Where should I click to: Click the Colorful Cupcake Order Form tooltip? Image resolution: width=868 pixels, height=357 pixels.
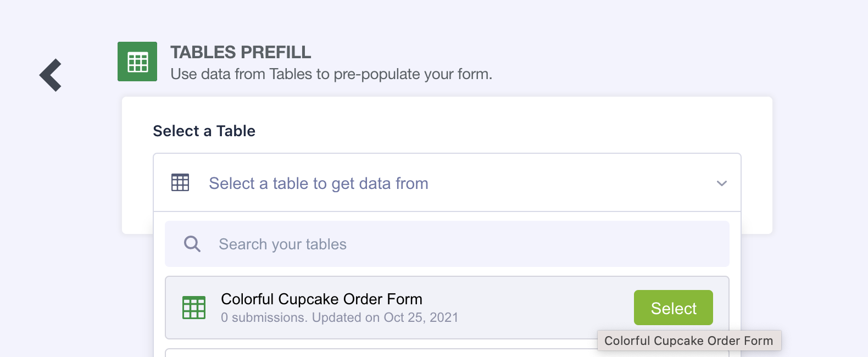[x=688, y=341]
